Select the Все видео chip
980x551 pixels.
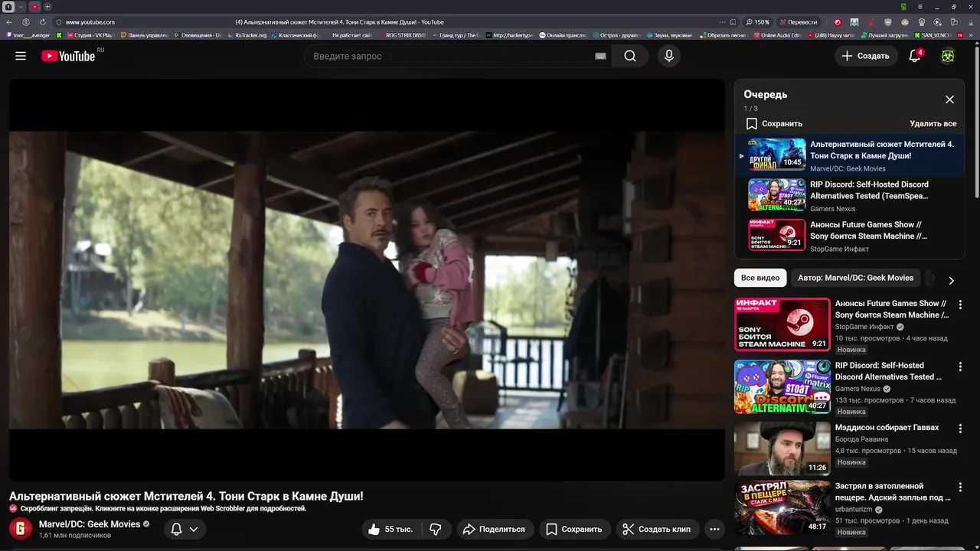(759, 278)
